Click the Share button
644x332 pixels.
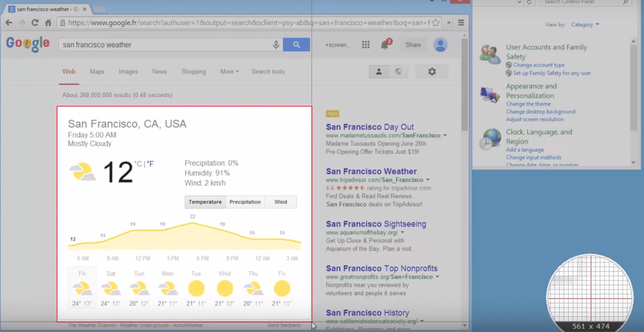(x=413, y=45)
